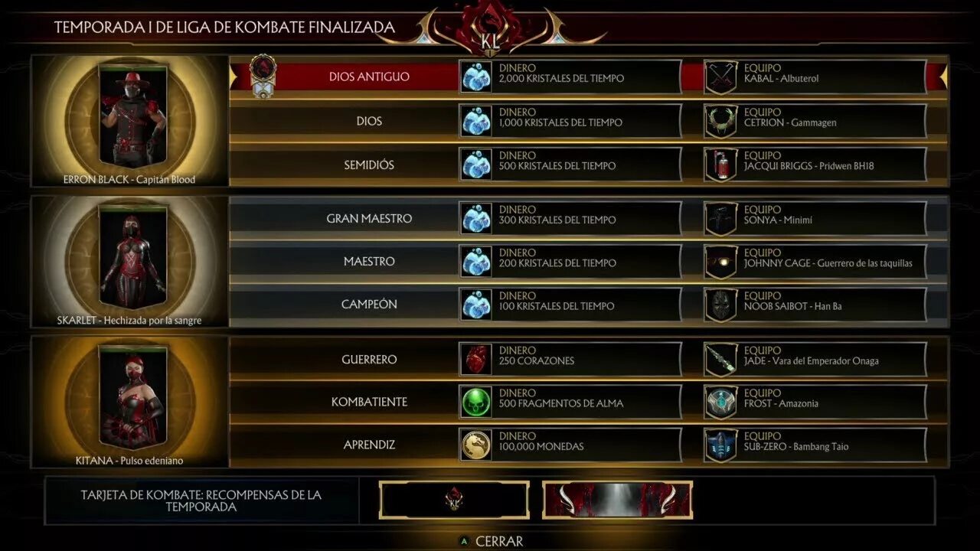
Task: Click the Dios Antiguo rank badge icon
Action: (x=263, y=77)
